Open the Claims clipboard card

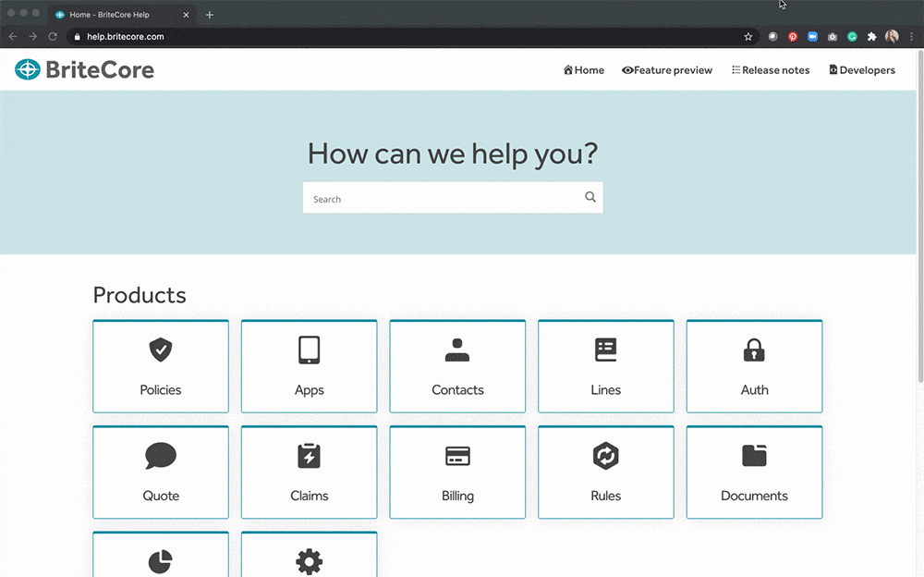(x=309, y=472)
